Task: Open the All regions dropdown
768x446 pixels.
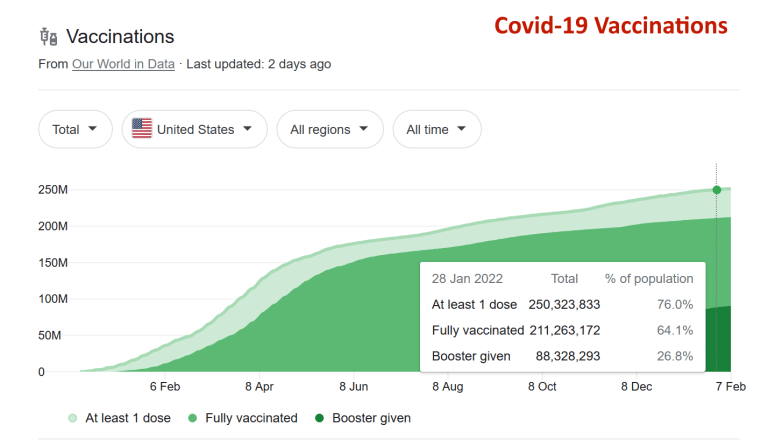Action: click(x=329, y=129)
